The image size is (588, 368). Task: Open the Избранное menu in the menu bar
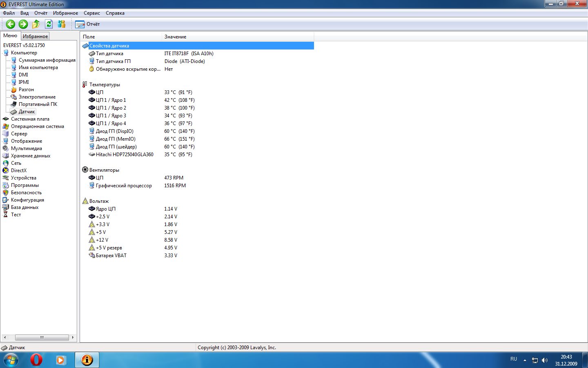65,13
